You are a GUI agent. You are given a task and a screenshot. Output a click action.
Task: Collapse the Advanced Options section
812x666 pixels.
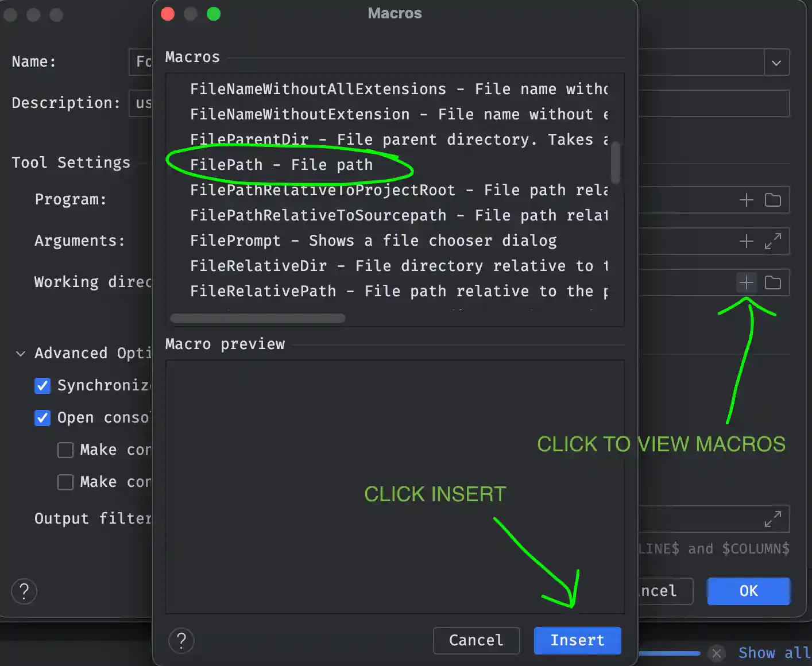(21, 354)
